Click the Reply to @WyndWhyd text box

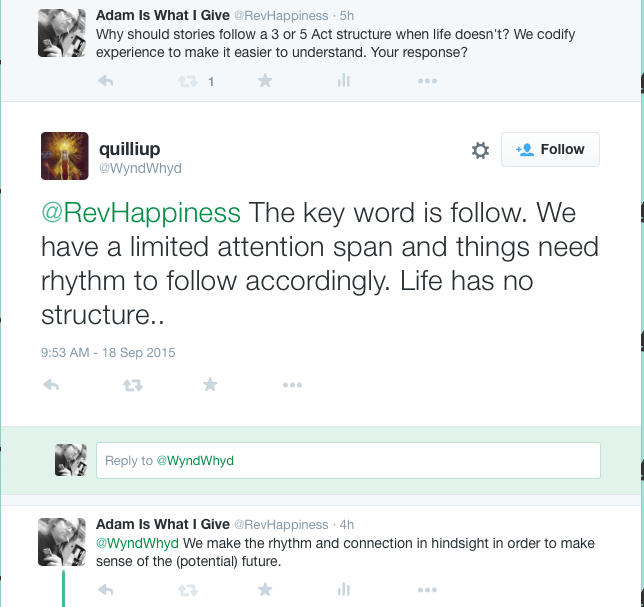point(348,460)
